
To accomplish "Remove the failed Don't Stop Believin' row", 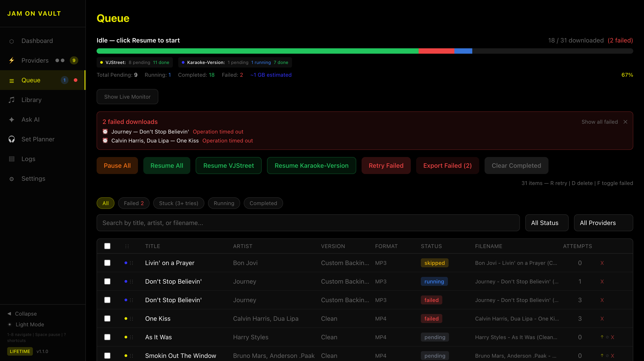I will [x=602, y=300].
